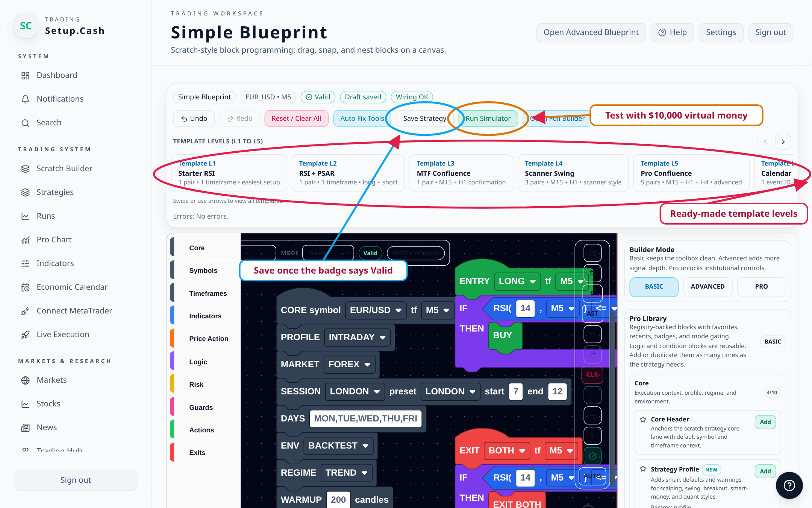This screenshot has height=508, width=812.
Task: Click the canvas trash delete icon
Action: (592, 395)
